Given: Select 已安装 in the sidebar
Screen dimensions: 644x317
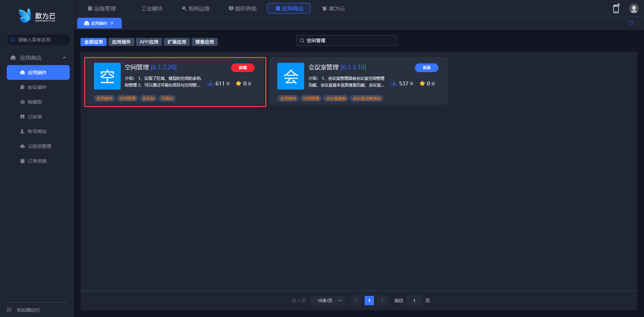Looking at the screenshot, I should (x=38, y=117).
